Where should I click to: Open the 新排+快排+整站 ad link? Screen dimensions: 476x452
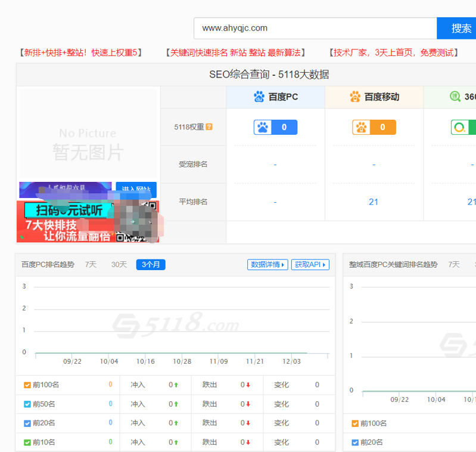coord(81,52)
